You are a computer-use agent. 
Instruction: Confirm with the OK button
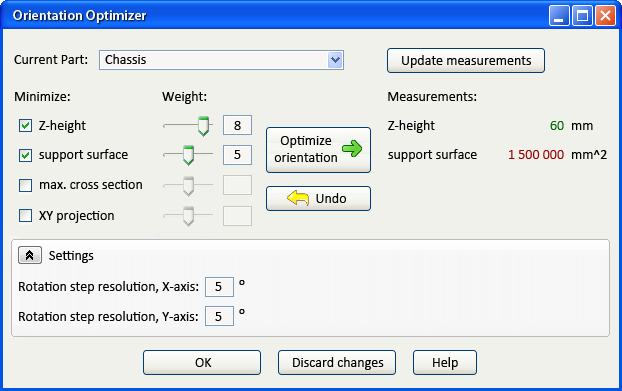[x=202, y=362]
